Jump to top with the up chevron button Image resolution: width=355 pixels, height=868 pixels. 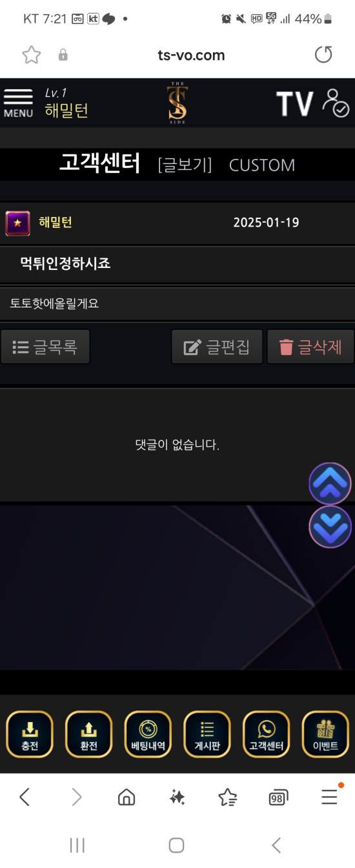pos(330,484)
